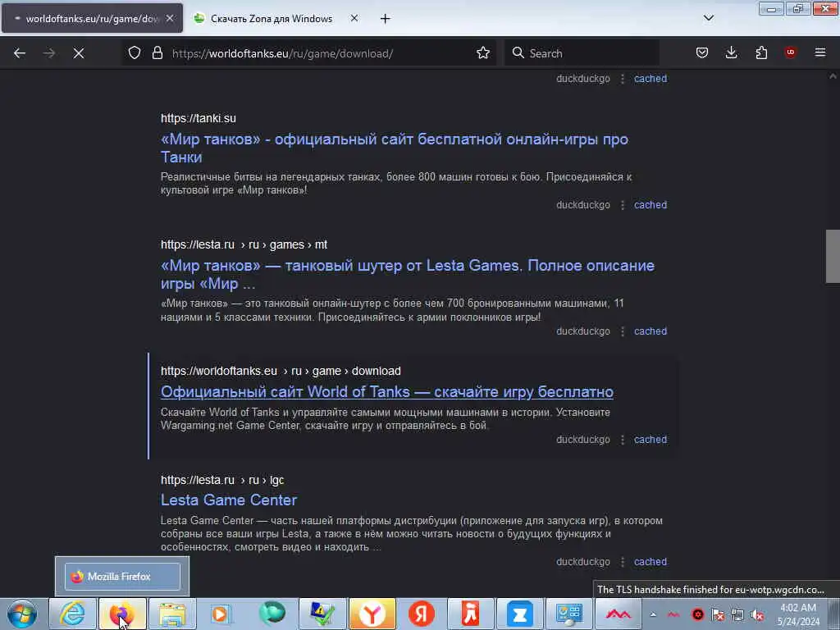Open the tanki.su Мир танков official site result

[395, 148]
